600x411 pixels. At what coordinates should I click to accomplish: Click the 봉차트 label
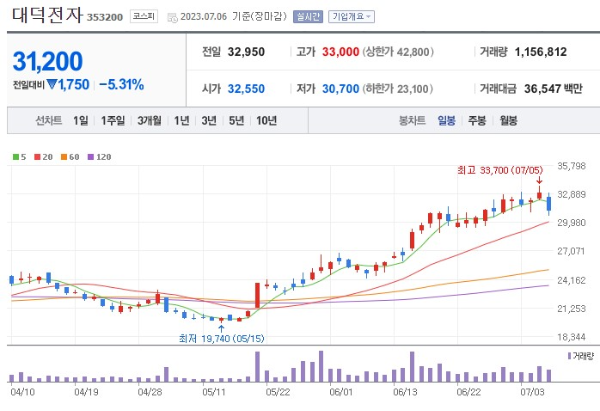(x=412, y=121)
